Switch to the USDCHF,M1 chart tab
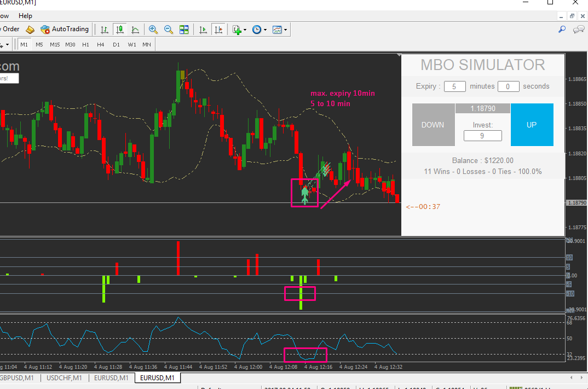588x389 pixels. tap(64, 378)
